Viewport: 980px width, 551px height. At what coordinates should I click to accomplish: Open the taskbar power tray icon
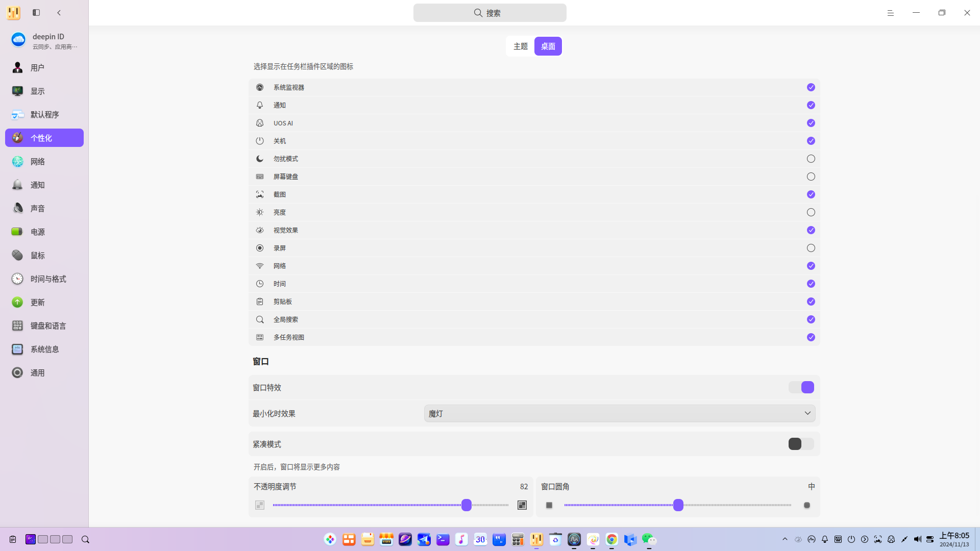[x=851, y=539]
